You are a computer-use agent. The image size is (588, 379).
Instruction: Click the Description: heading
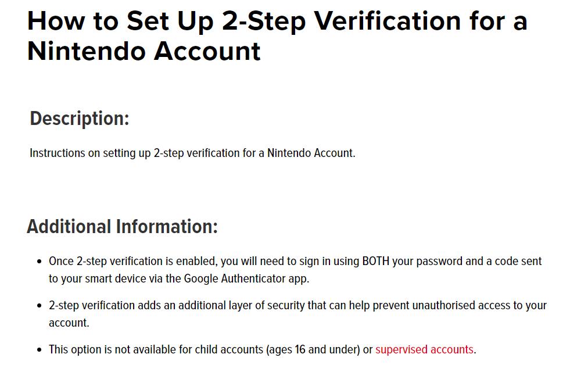tap(80, 119)
